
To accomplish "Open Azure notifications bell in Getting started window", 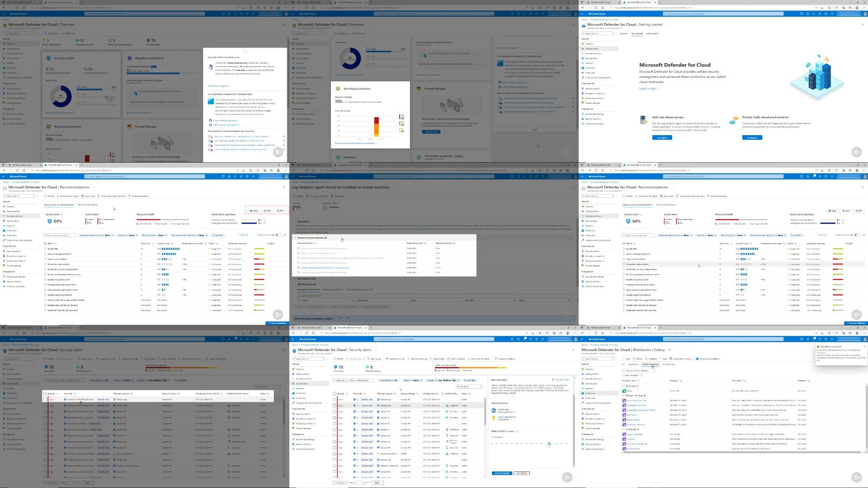I will [x=814, y=14].
